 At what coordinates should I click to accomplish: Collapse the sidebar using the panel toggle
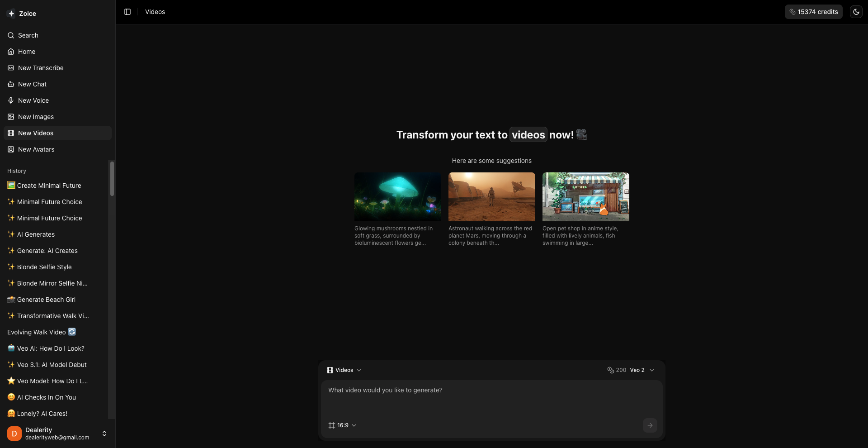(x=127, y=12)
